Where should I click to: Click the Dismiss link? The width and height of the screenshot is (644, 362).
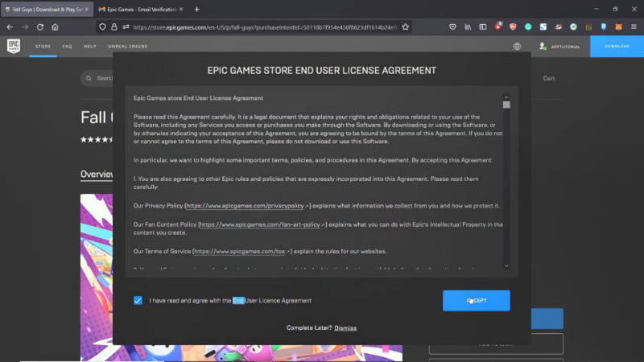[x=345, y=328]
